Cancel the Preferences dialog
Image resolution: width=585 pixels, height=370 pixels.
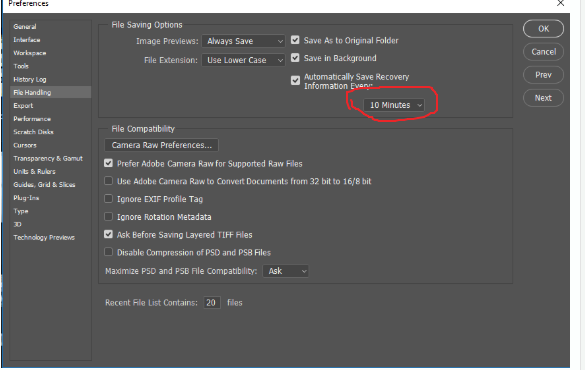pyautogui.click(x=543, y=52)
